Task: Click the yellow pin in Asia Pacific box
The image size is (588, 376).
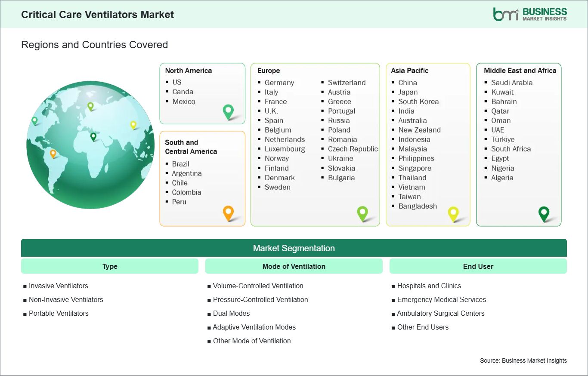Action: [x=453, y=213]
